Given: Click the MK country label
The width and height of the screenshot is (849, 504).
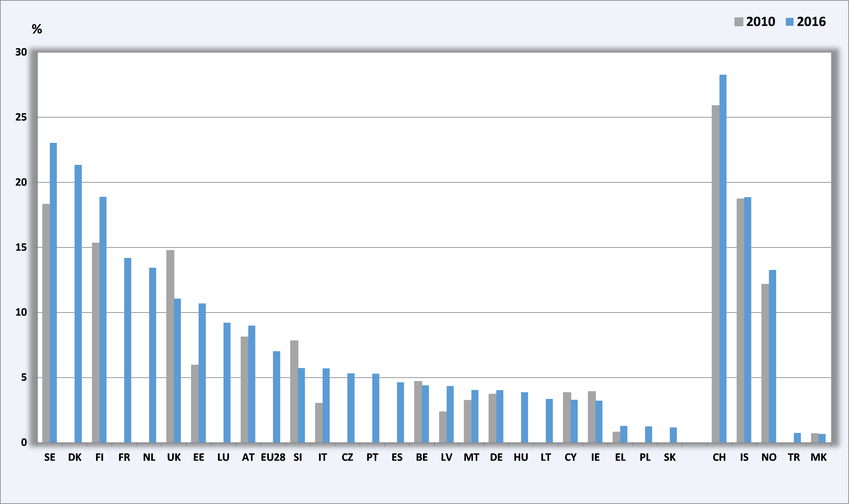Looking at the screenshot, I should [x=818, y=457].
